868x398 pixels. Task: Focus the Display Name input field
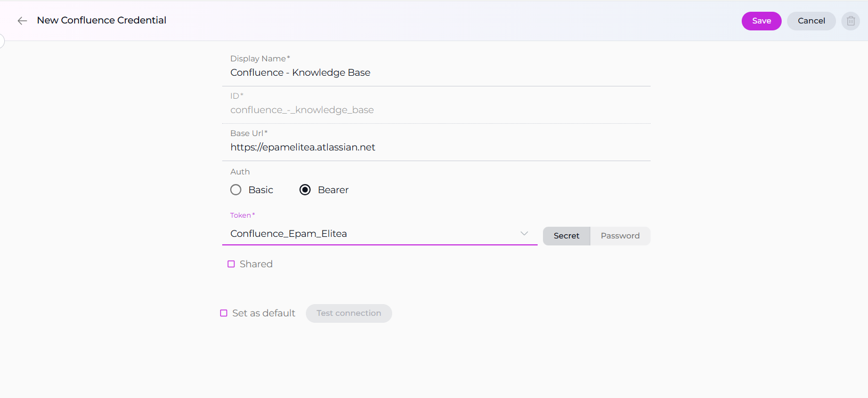(436, 73)
